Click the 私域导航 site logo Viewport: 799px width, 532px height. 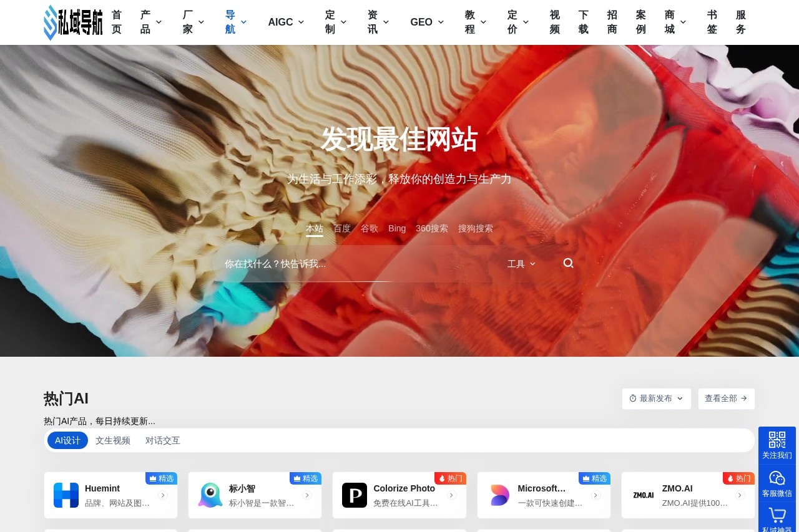(x=72, y=22)
